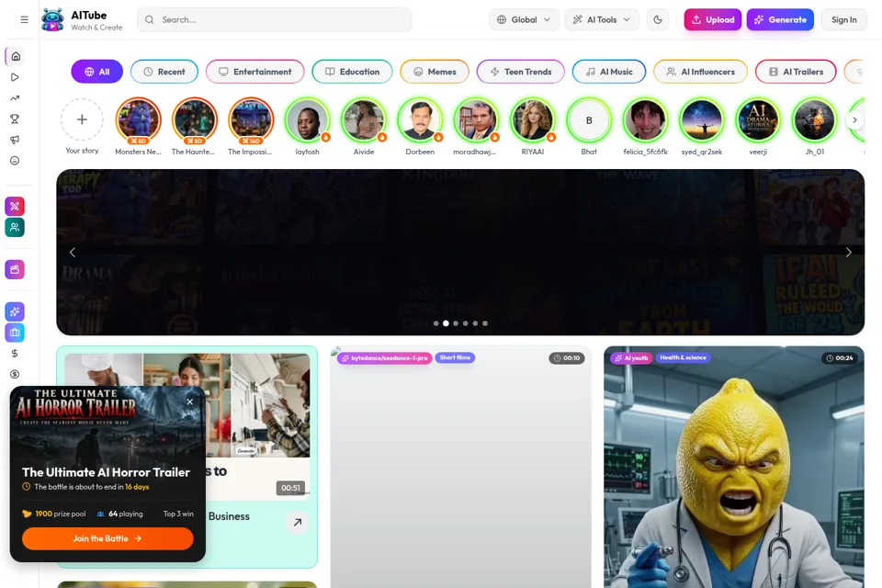Open the trending arrow icon in sidebar
The image size is (882, 588).
16,98
